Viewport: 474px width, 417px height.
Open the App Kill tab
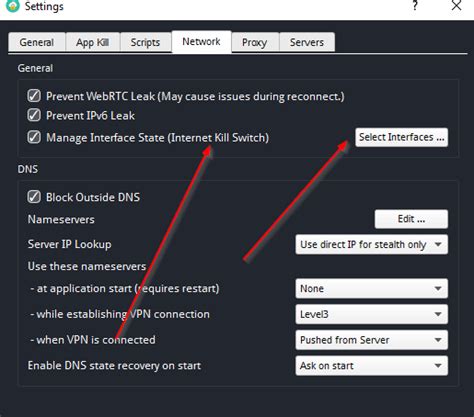[93, 42]
